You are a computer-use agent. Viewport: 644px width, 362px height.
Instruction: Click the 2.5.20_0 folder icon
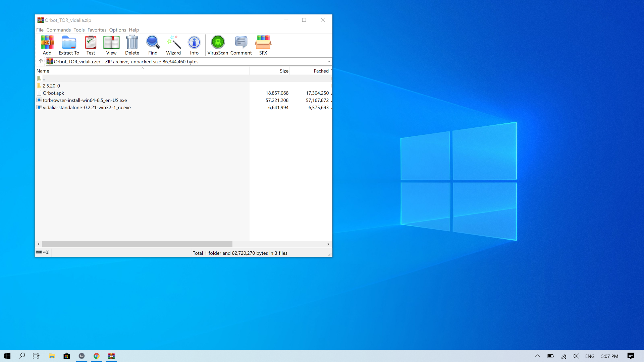pyautogui.click(x=39, y=85)
